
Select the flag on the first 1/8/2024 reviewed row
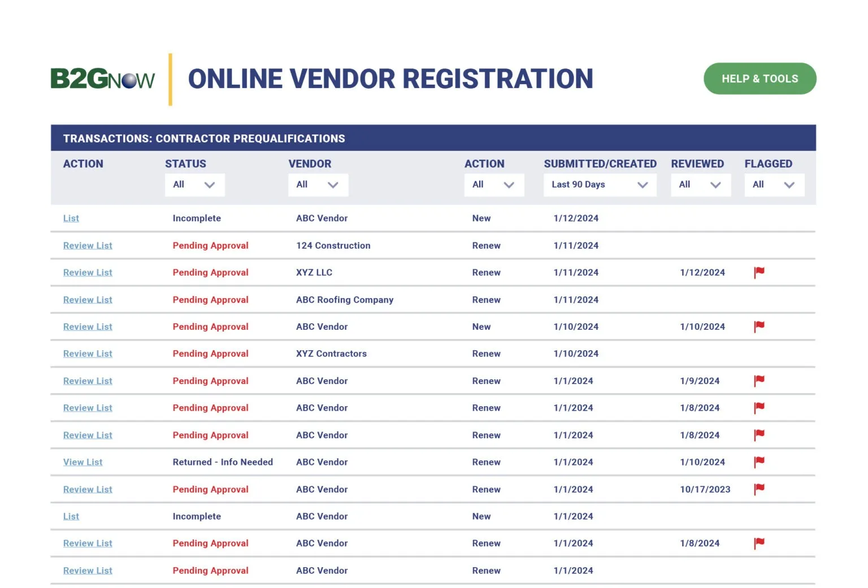point(759,408)
